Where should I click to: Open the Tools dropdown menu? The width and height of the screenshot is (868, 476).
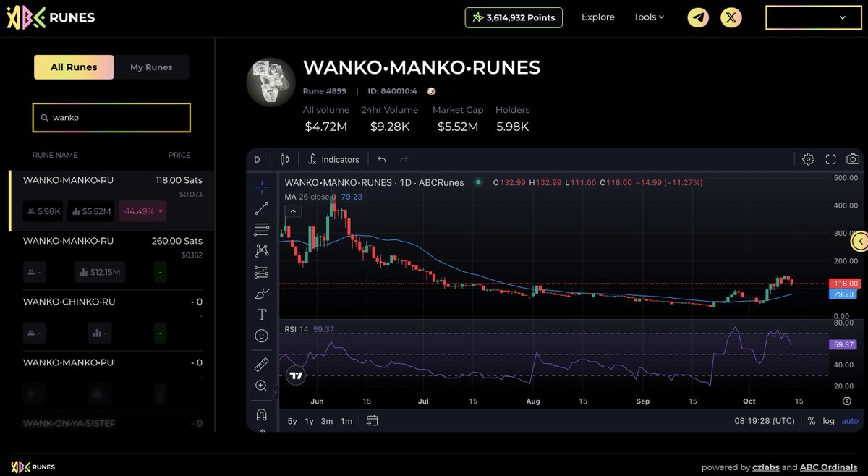648,17
